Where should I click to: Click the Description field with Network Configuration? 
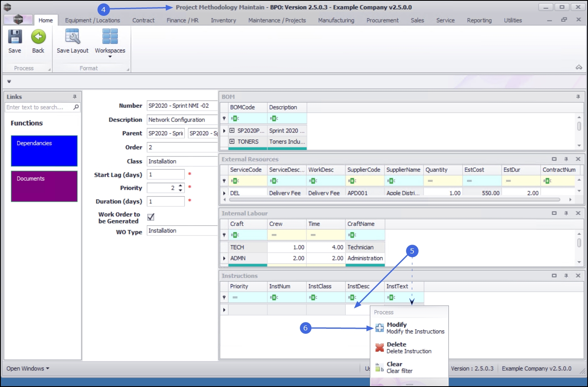[x=182, y=120]
